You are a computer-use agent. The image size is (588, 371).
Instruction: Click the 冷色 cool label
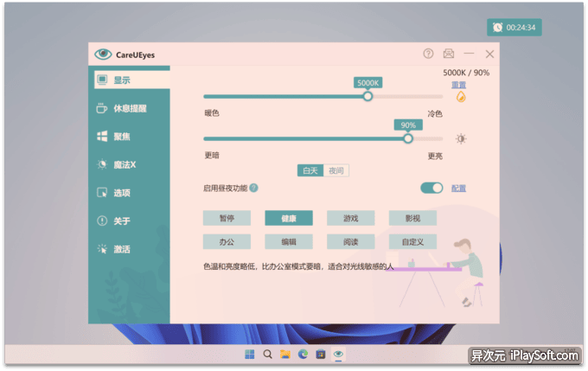(435, 113)
